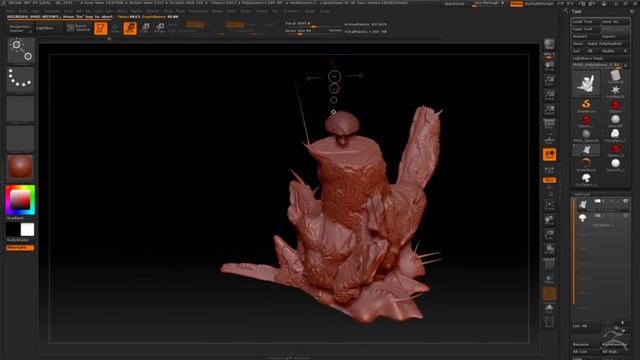Click the orange Alternate button
The image size is (640, 360).
(x=20, y=247)
